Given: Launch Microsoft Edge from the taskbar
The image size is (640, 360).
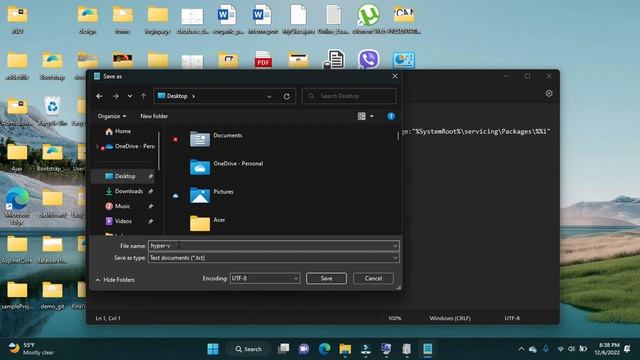Looking at the screenshot, I should 324,349.
